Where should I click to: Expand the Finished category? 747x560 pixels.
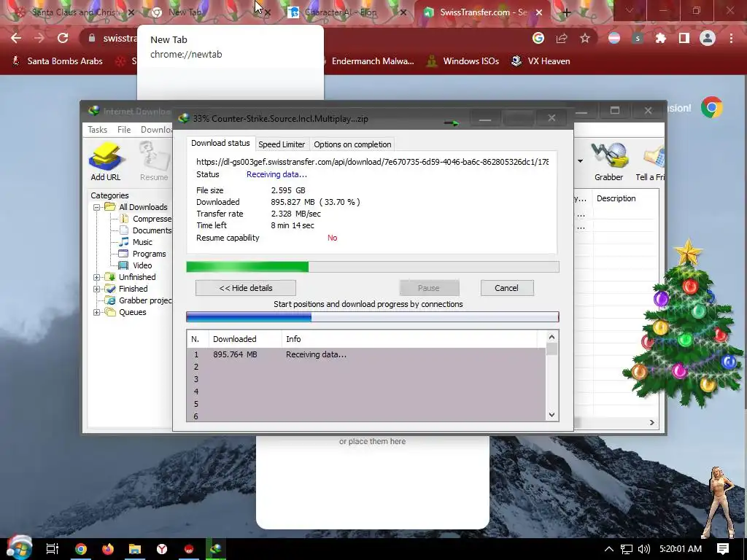[x=97, y=289]
